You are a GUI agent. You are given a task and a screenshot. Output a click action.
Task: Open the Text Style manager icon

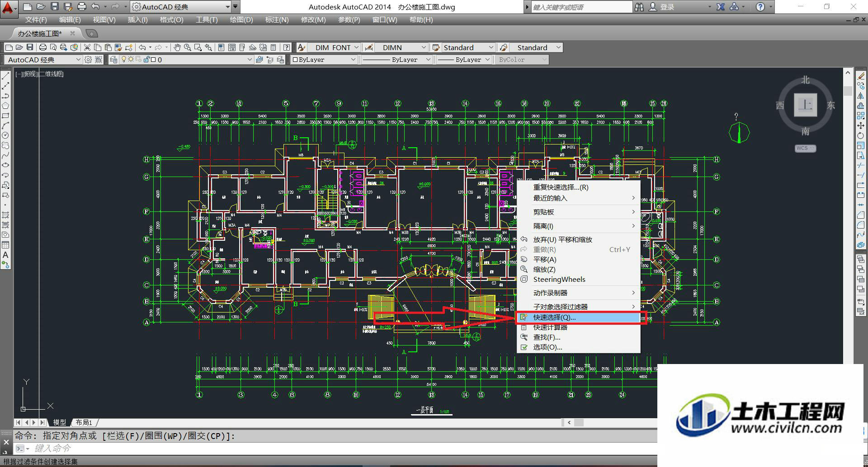point(302,47)
